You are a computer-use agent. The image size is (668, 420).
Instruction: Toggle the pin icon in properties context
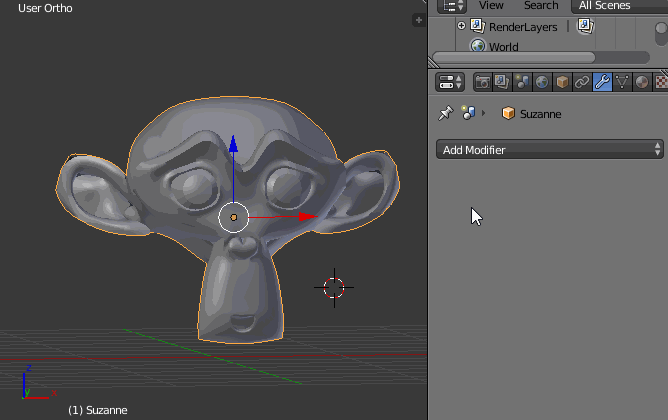click(x=446, y=113)
